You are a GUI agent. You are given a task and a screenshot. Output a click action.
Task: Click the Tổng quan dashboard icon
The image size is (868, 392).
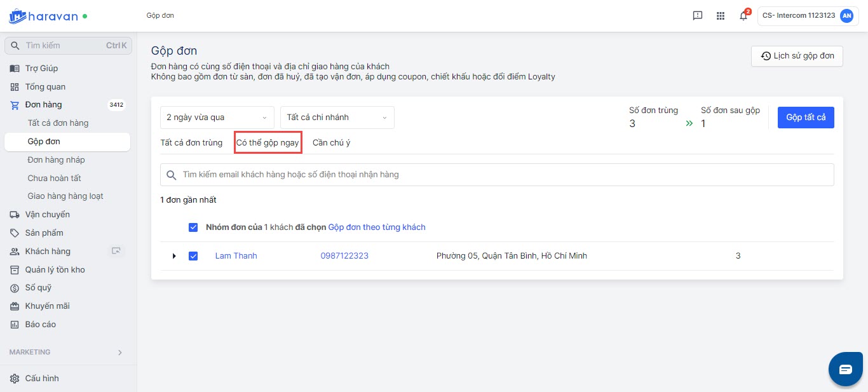15,87
